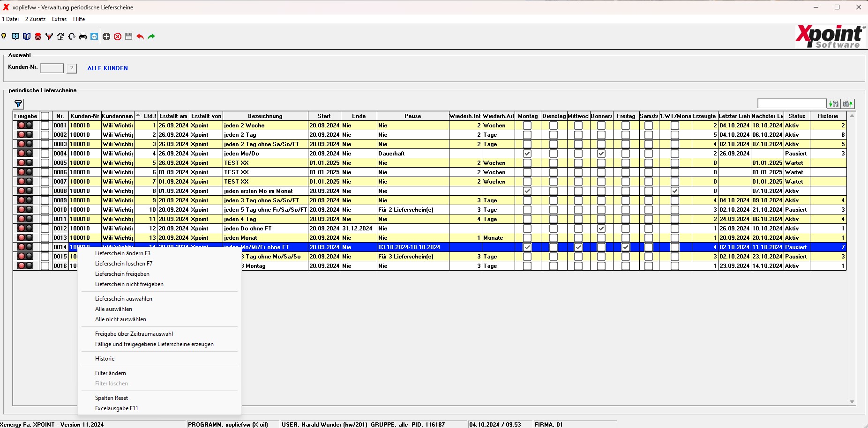Open the Hilfe menu
The image size is (868, 428).
pos(79,19)
